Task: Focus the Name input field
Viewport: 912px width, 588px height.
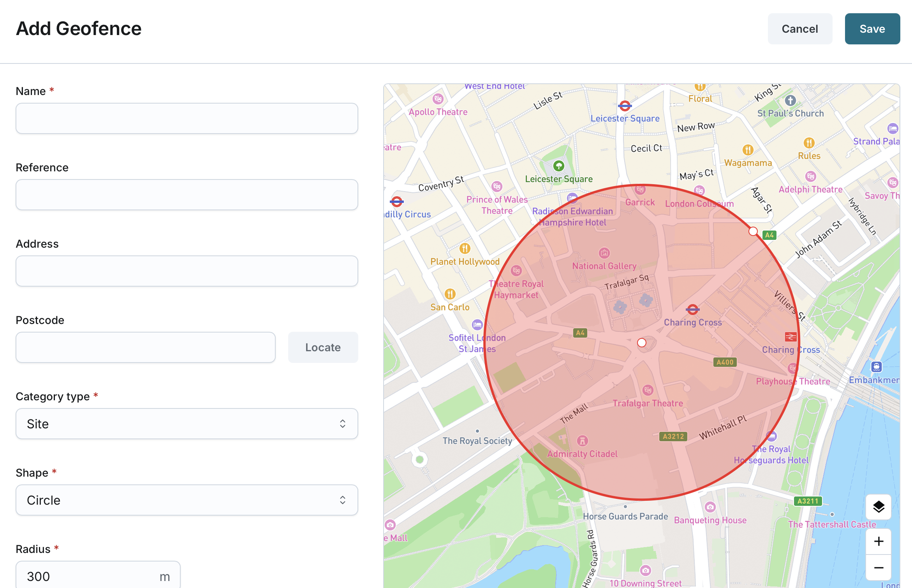Action: [x=187, y=118]
